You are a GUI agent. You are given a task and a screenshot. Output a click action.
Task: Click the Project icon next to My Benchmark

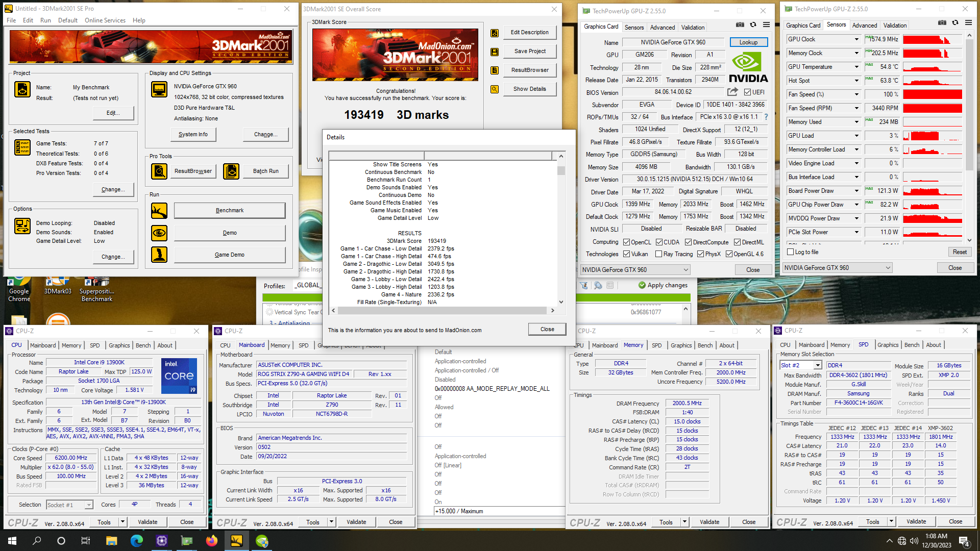22,89
